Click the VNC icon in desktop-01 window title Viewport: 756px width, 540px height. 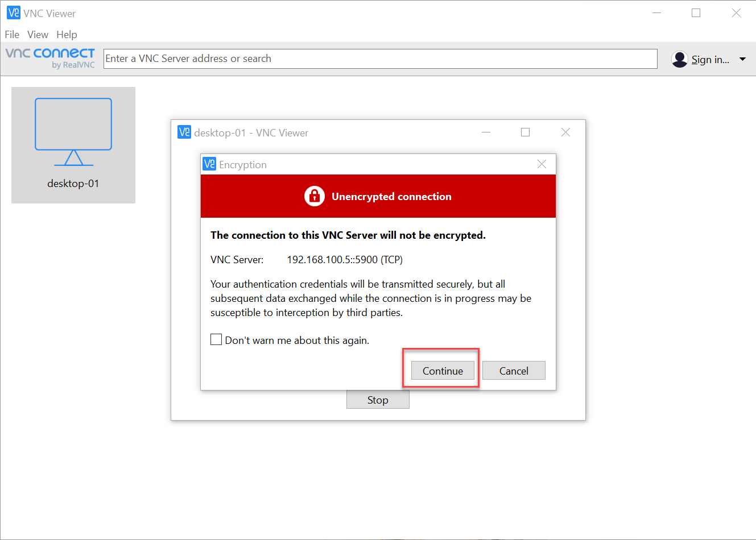coord(184,132)
